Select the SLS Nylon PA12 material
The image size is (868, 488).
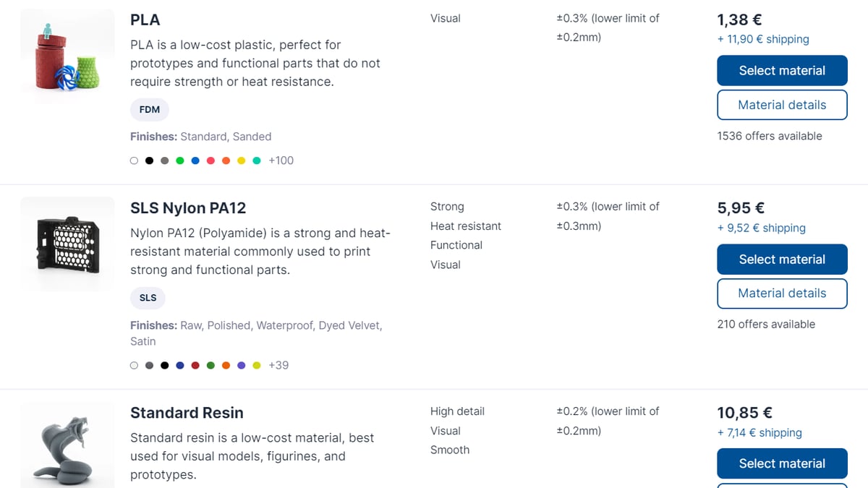click(782, 260)
